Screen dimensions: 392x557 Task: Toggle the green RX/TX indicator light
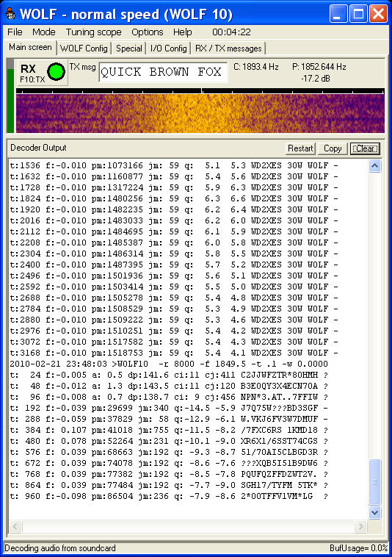point(56,72)
